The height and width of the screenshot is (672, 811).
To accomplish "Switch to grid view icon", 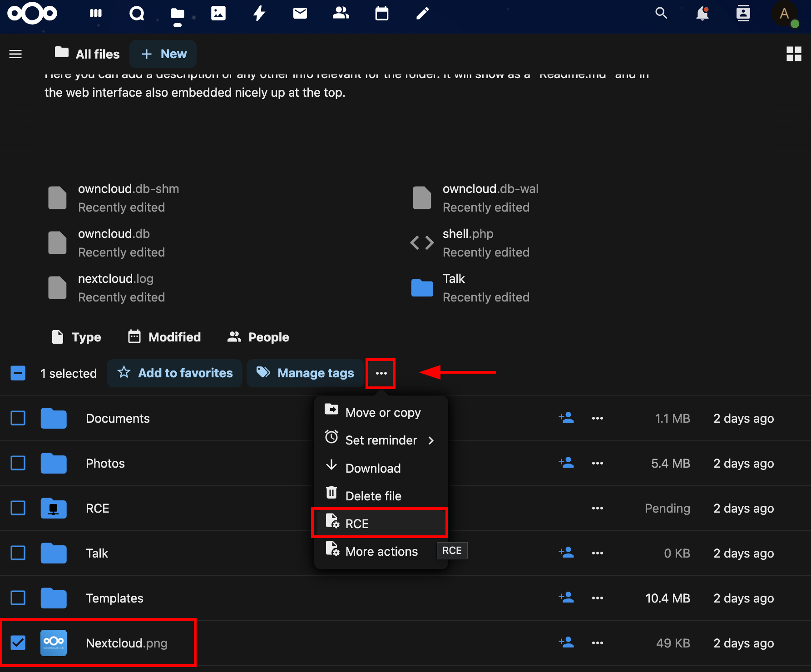I will click(x=794, y=54).
